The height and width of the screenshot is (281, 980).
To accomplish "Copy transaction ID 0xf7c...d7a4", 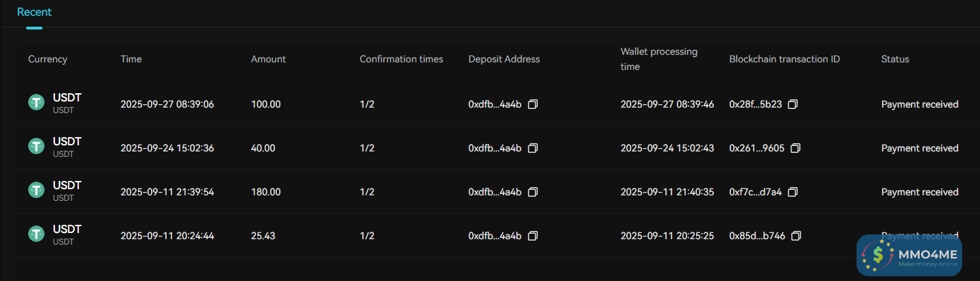I will [x=793, y=192].
